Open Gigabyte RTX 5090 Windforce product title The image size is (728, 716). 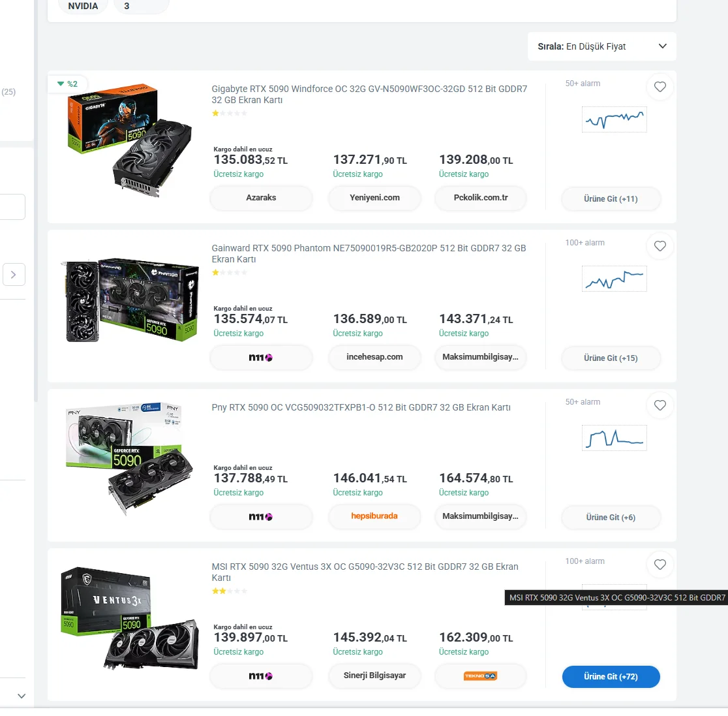370,95
